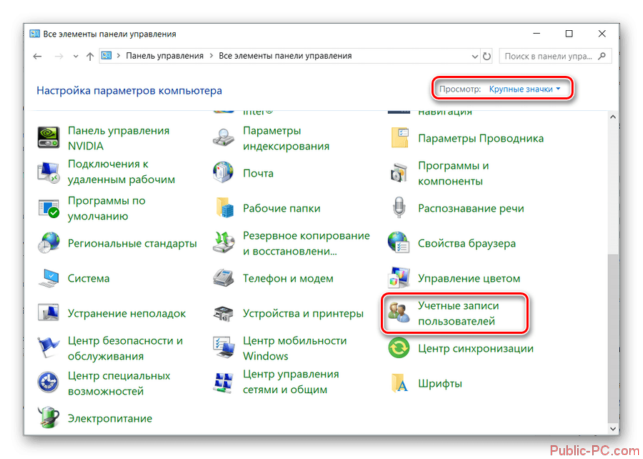
Task: Click the search magnifier icon
Action: pos(602,56)
